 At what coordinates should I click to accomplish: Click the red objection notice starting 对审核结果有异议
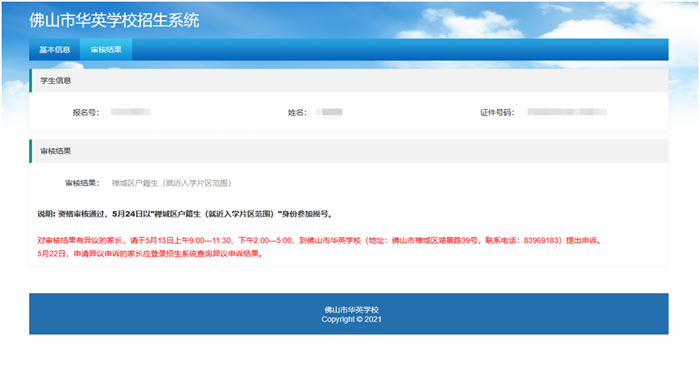[320, 241]
